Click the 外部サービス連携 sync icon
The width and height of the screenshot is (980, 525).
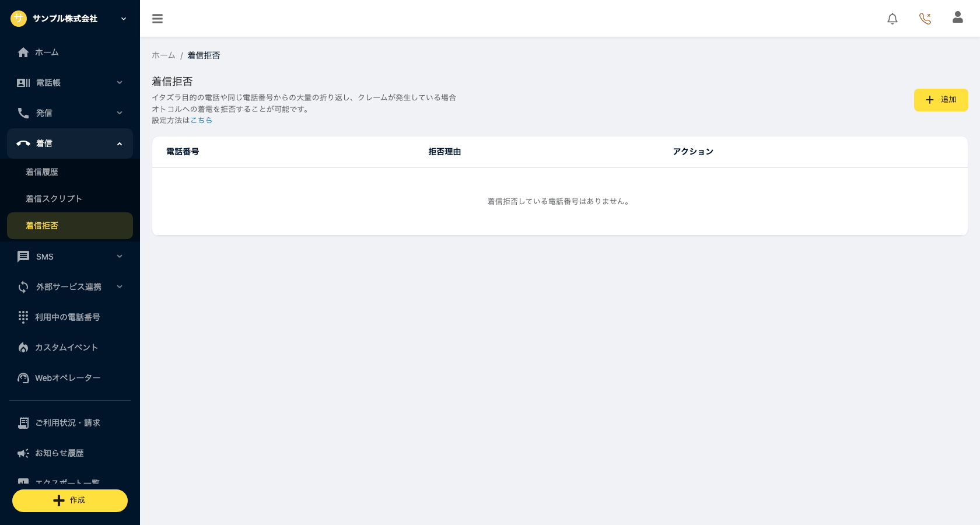(x=23, y=287)
